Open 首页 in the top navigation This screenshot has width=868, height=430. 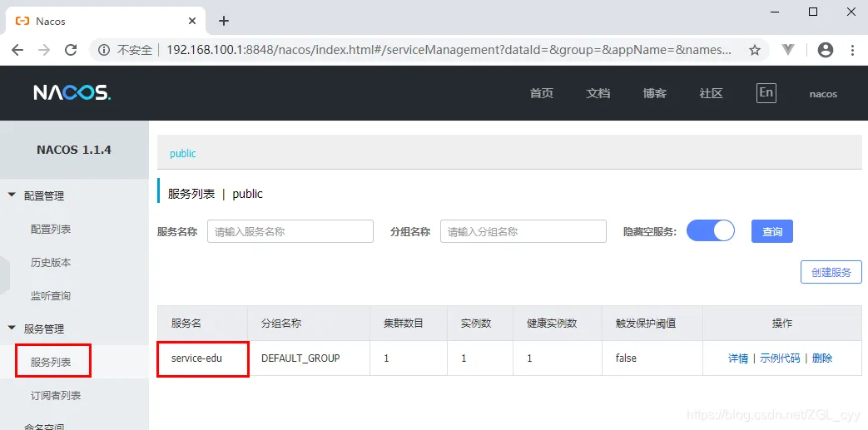coord(542,93)
